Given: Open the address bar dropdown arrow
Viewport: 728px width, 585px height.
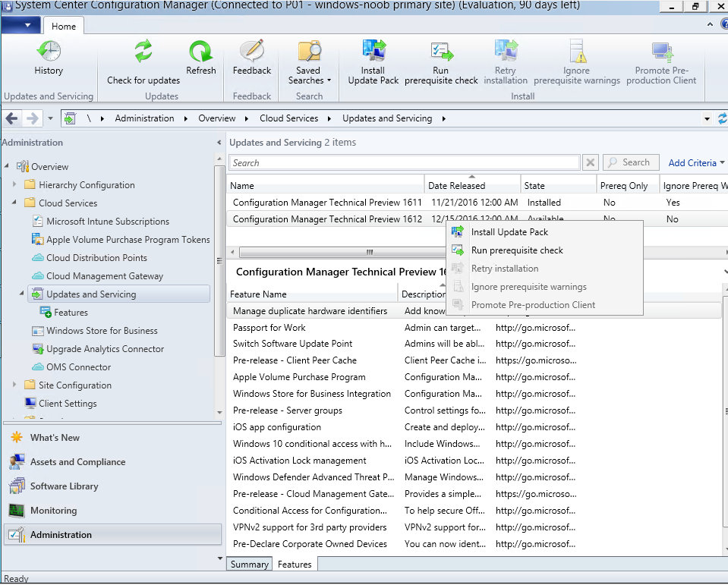Looking at the screenshot, I should (x=707, y=119).
